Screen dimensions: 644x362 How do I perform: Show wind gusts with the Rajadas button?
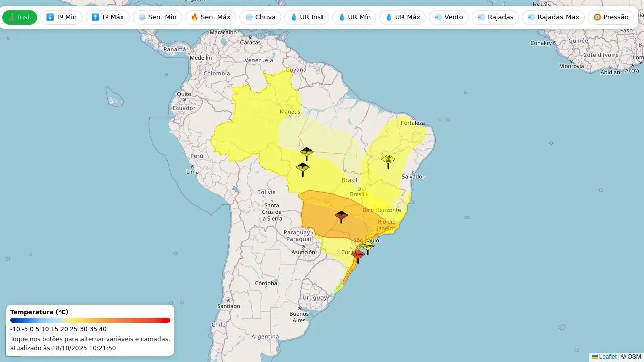(x=495, y=17)
